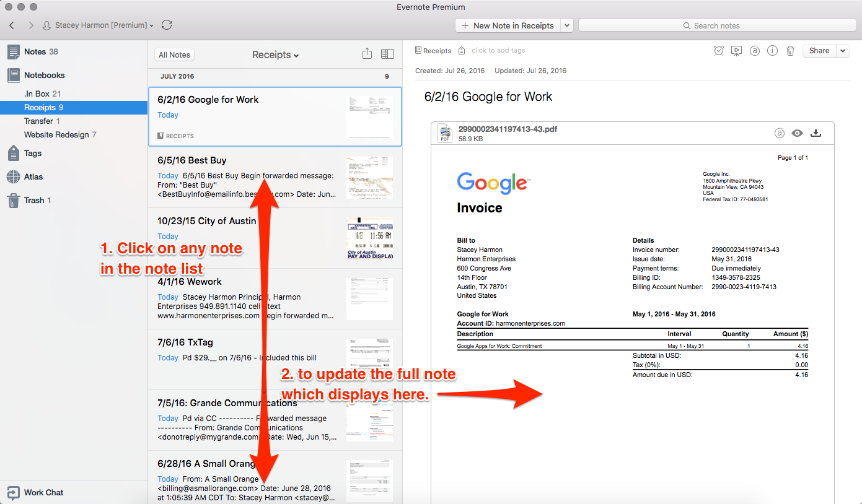Open Tags in sidebar
The height and width of the screenshot is (504, 862).
point(25,153)
